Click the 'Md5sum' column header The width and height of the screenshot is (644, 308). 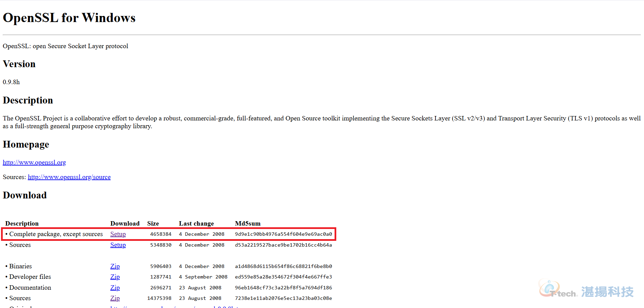(248, 224)
